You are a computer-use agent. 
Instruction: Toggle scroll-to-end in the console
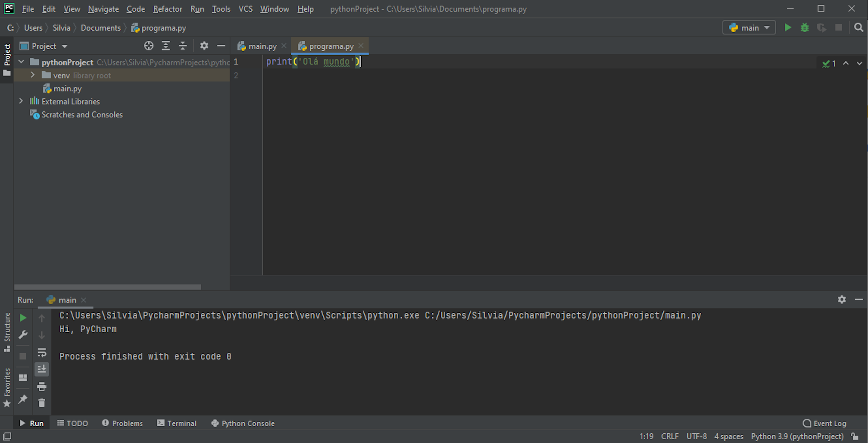coord(42,369)
